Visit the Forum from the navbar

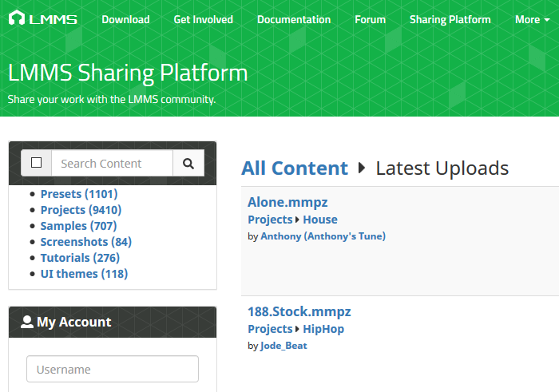370,19
